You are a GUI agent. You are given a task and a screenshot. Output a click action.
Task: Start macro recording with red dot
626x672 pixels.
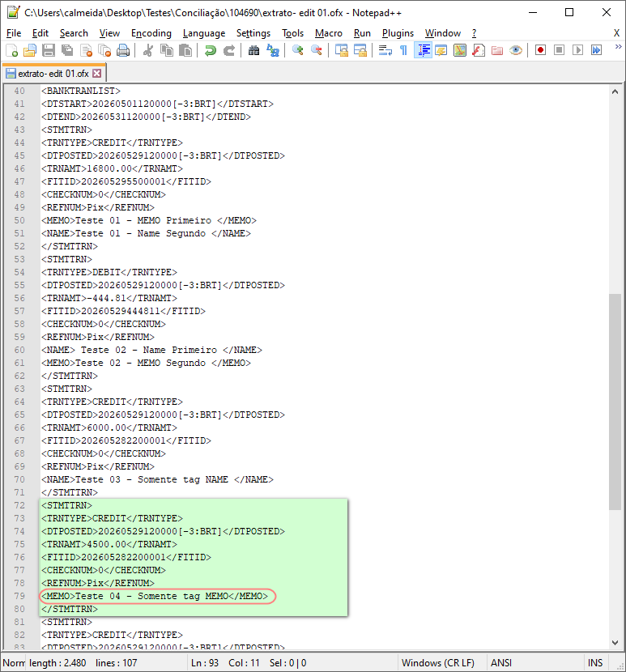pyautogui.click(x=540, y=50)
